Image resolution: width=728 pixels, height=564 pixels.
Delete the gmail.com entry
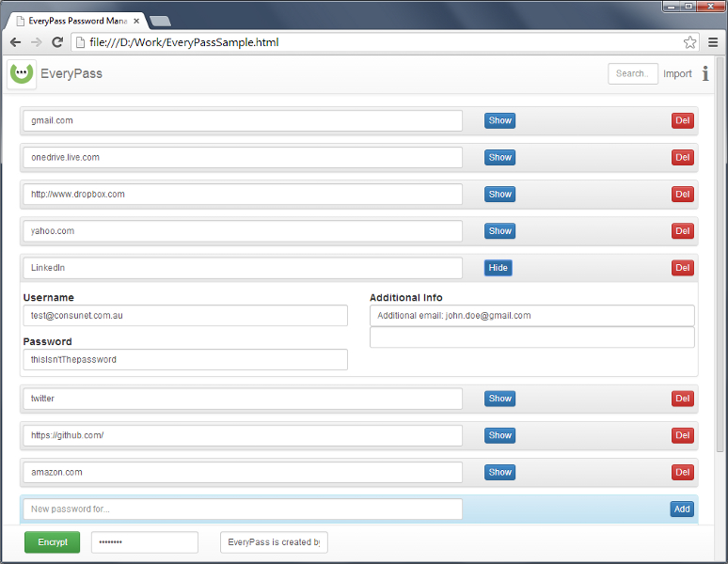[x=683, y=120]
